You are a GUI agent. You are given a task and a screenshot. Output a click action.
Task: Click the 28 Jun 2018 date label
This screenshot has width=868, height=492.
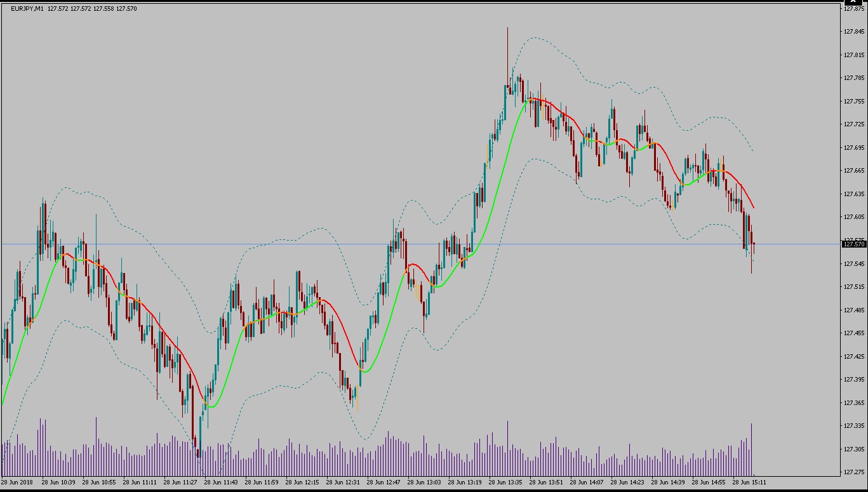click(x=17, y=482)
